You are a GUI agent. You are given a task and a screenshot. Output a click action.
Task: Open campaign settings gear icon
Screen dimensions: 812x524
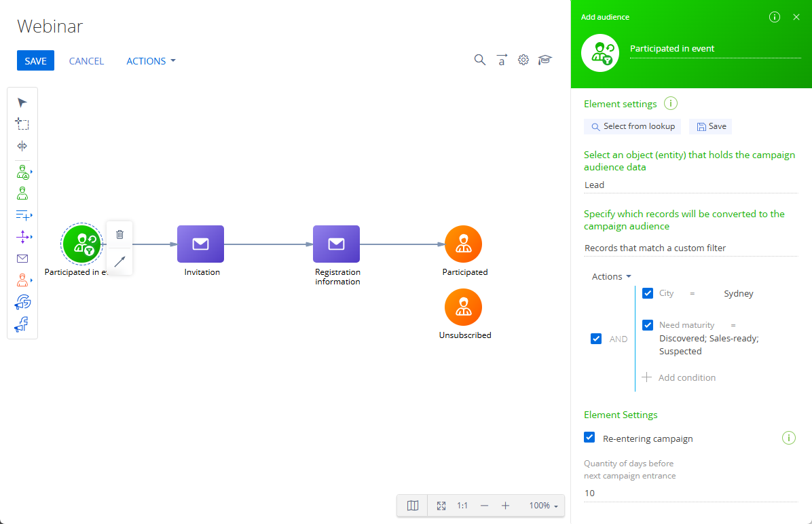(x=523, y=60)
